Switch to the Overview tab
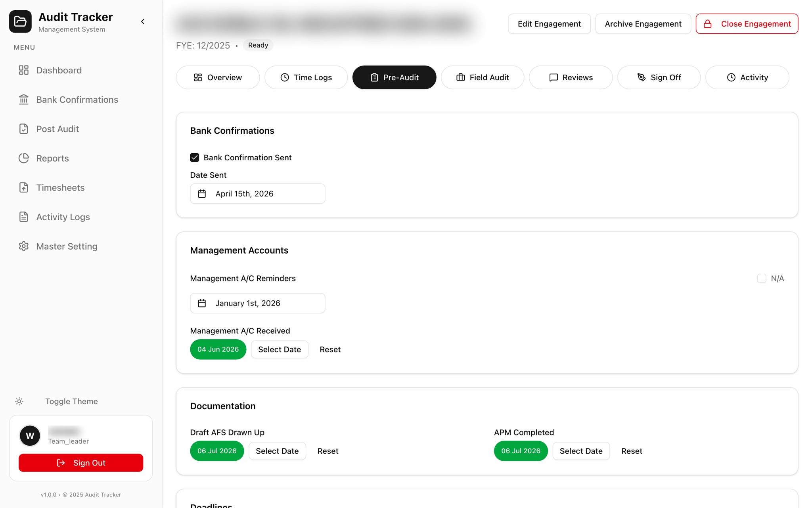This screenshot has height=508, width=812. tap(218, 77)
